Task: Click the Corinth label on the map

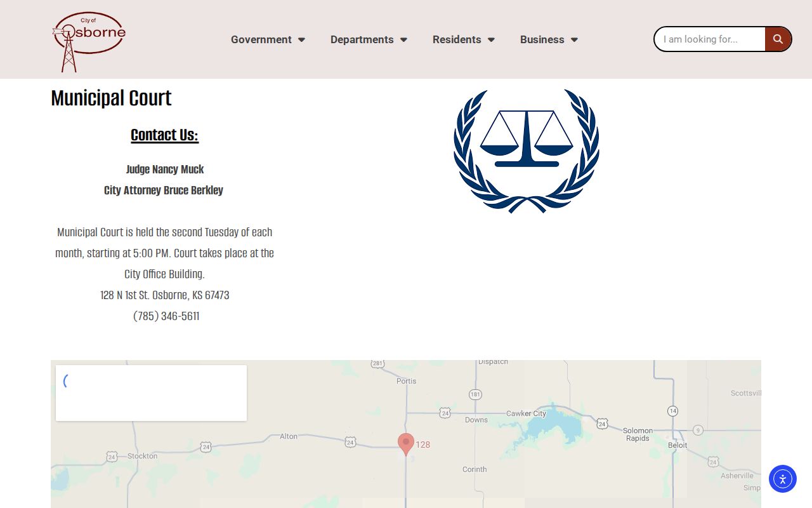Action: point(475,469)
